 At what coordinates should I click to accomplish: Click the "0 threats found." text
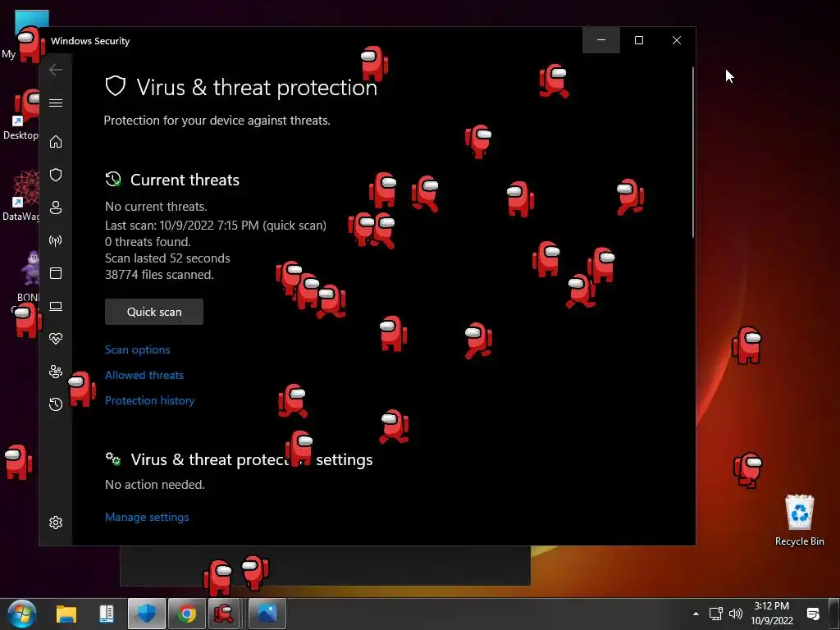click(x=148, y=242)
